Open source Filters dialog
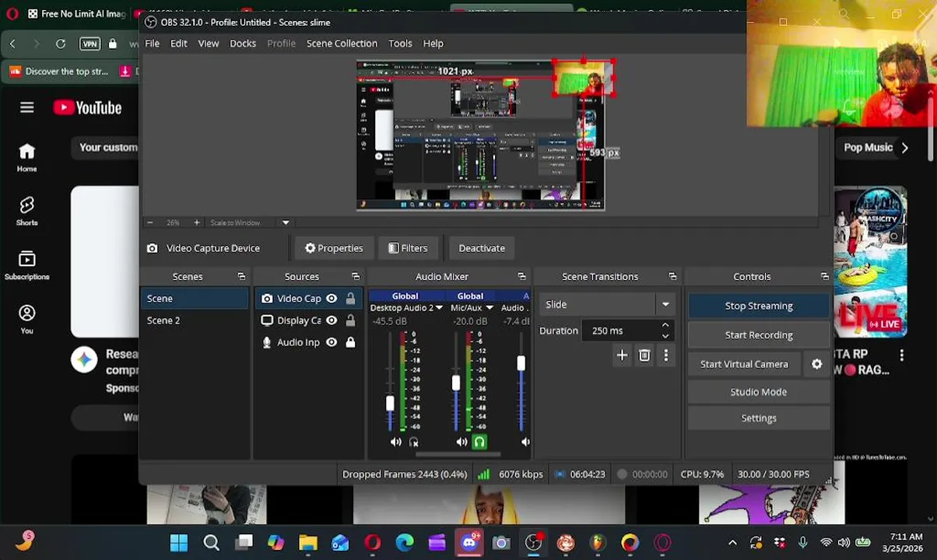This screenshot has height=560, width=937. (x=408, y=248)
